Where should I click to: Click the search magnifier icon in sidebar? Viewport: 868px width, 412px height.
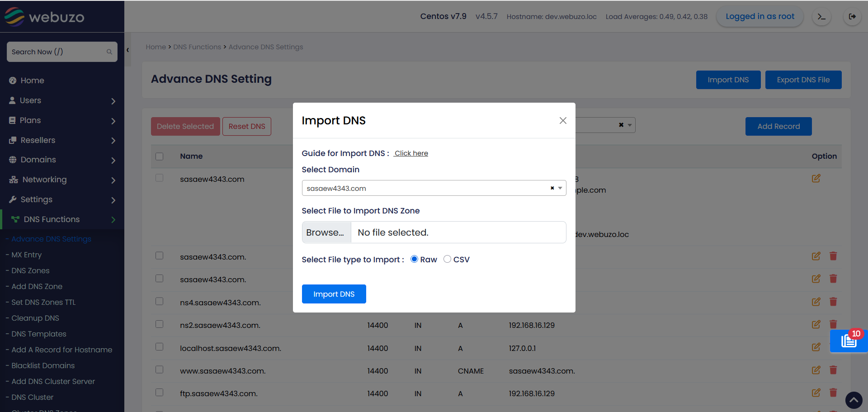(x=109, y=52)
